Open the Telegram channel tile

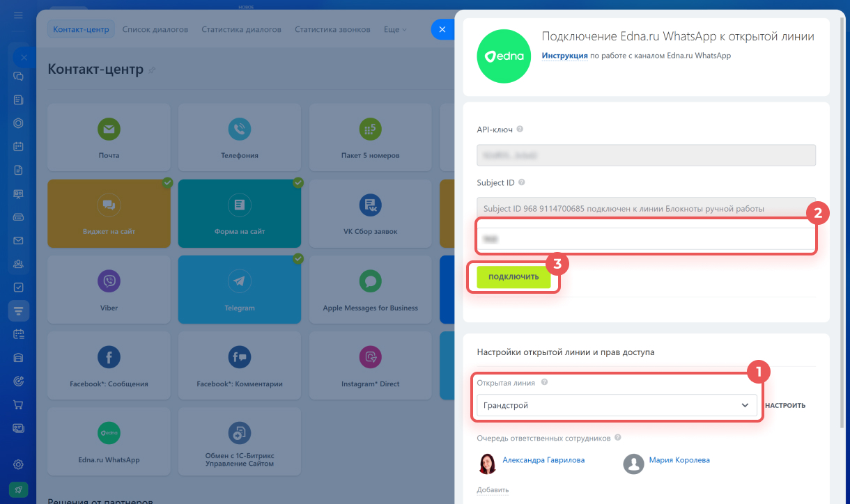click(240, 289)
